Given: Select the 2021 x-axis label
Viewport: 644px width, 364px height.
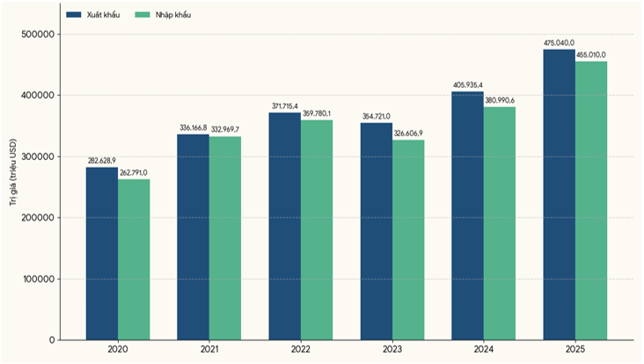Looking at the screenshot, I should coord(209,350).
